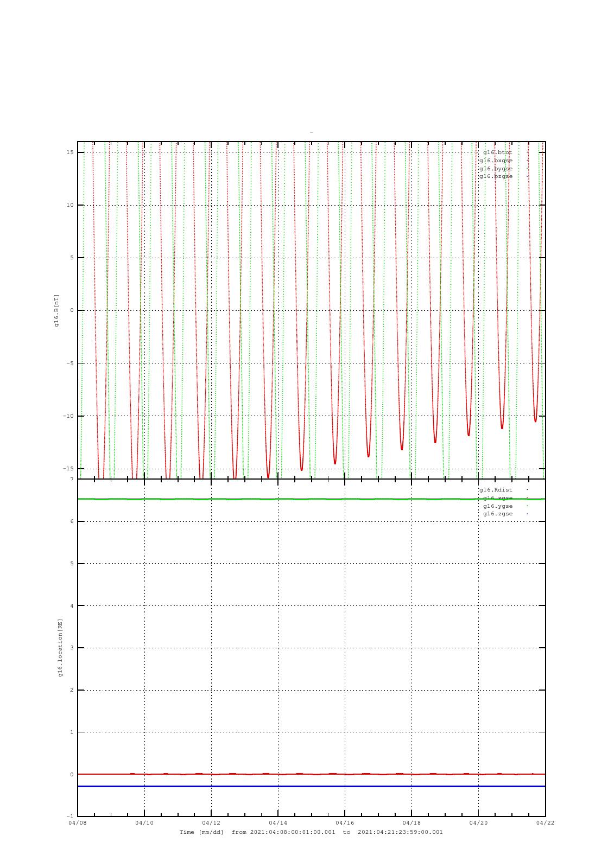Select the g16.zgse legend entry
This screenshot has height=868, width=614.
pos(498,514)
